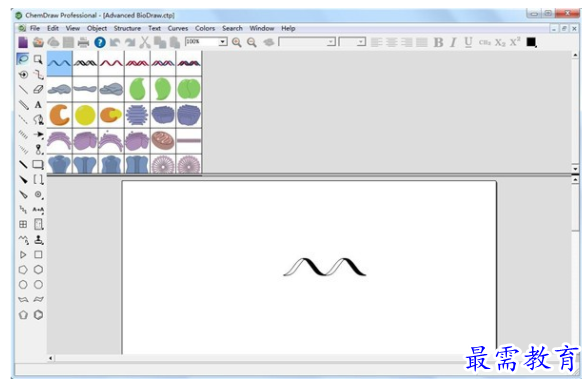Open the Object menu
This screenshot has height=390, width=587.
(97, 28)
